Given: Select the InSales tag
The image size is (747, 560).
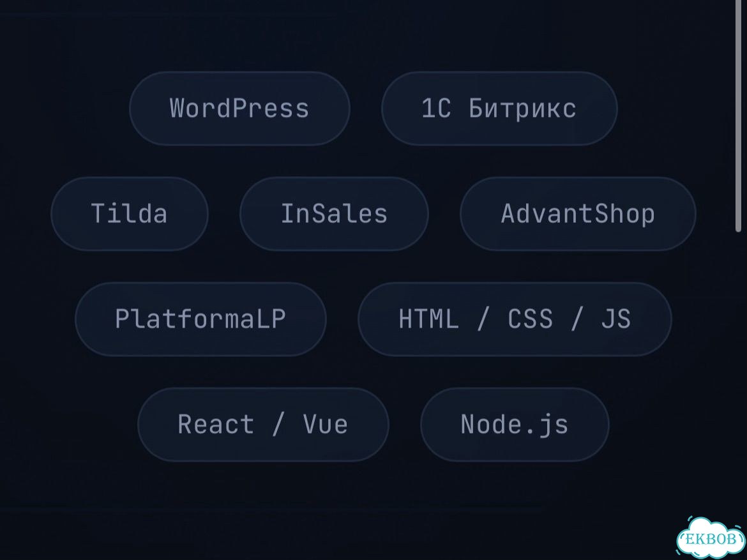Looking at the screenshot, I should click(x=334, y=213).
